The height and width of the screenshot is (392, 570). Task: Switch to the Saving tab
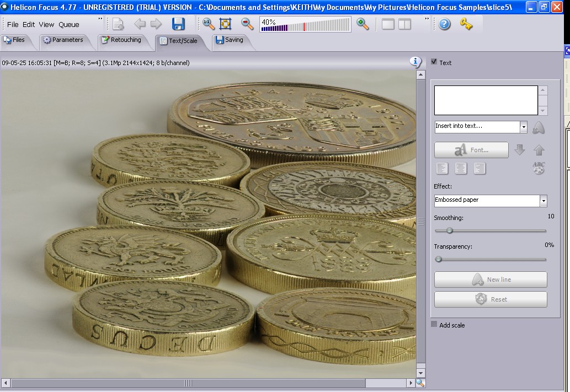(230, 40)
